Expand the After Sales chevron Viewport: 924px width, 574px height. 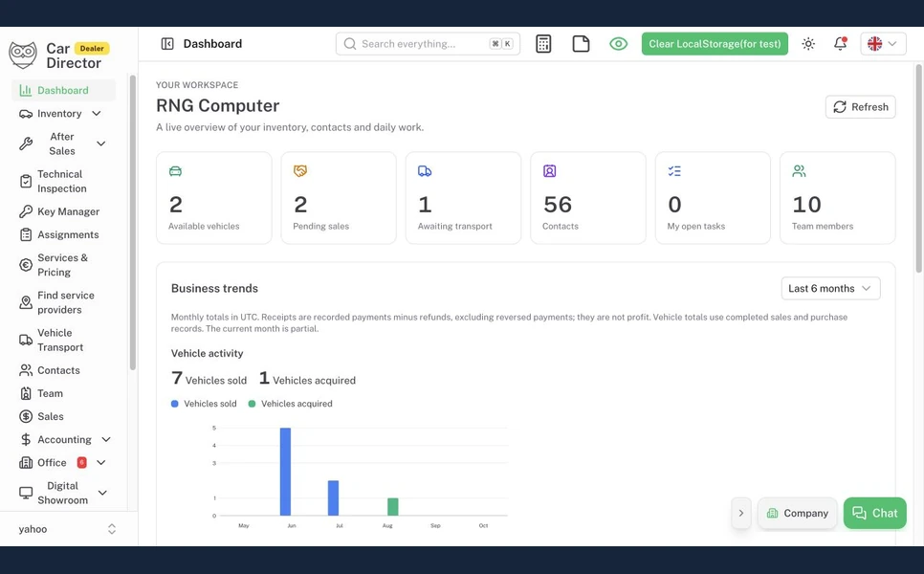[101, 143]
